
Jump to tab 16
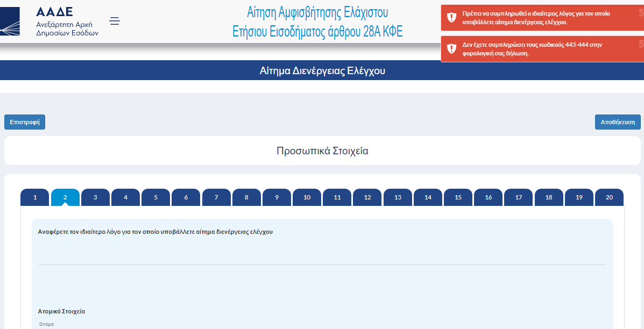488,197
